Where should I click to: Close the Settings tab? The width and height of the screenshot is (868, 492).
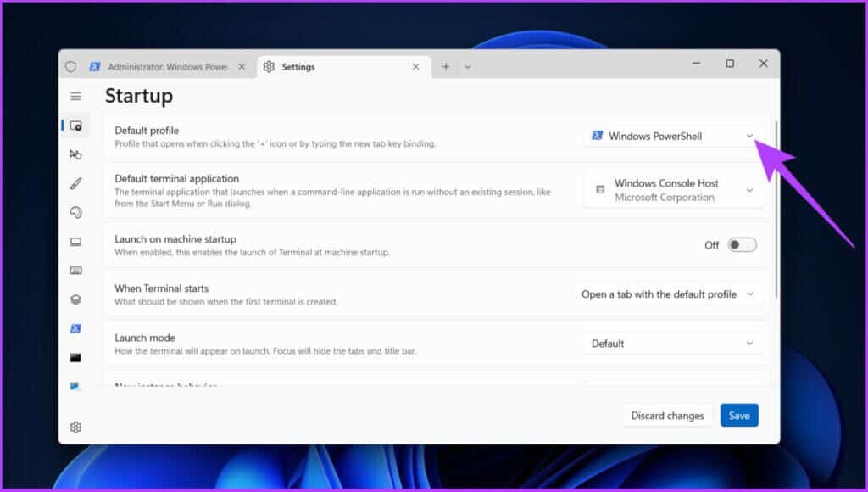[x=415, y=66]
